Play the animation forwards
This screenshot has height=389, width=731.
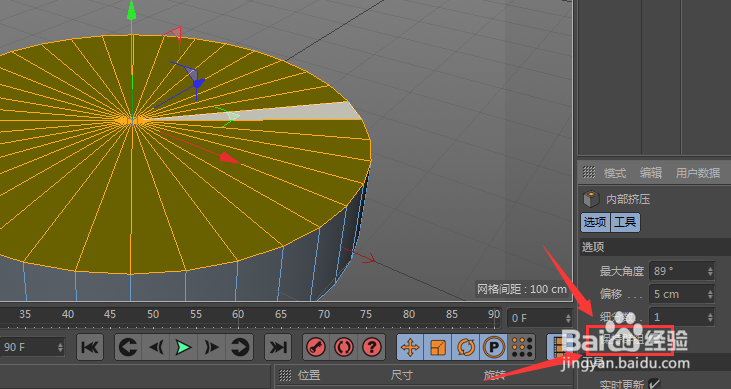(184, 347)
